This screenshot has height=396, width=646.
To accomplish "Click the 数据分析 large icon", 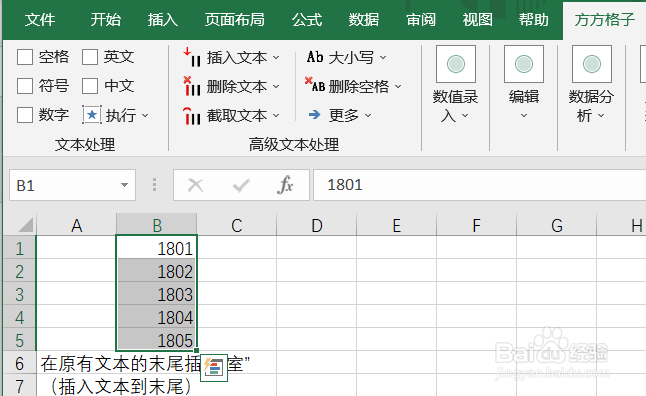I will pyautogui.click(x=592, y=64).
